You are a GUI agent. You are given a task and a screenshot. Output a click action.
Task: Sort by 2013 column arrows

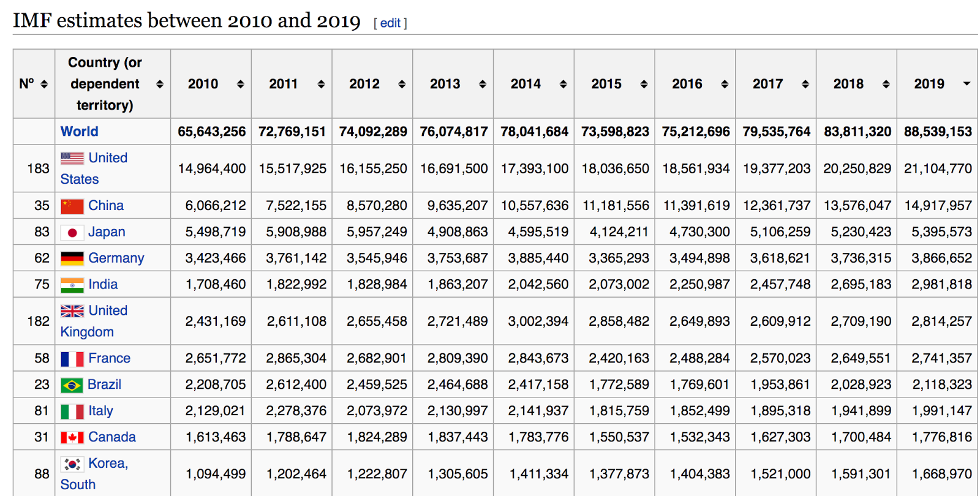point(483,84)
